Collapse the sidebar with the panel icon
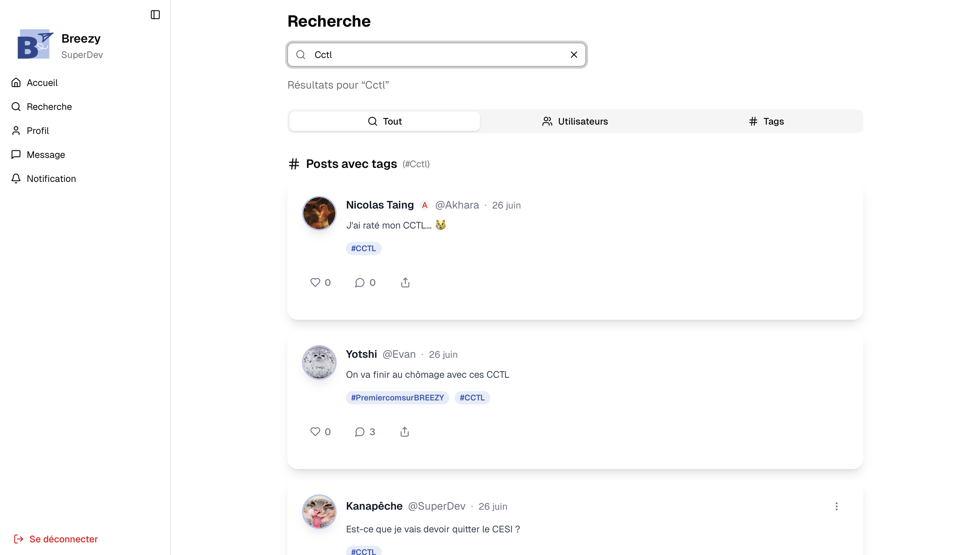This screenshot has width=980, height=555. [x=155, y=15]
